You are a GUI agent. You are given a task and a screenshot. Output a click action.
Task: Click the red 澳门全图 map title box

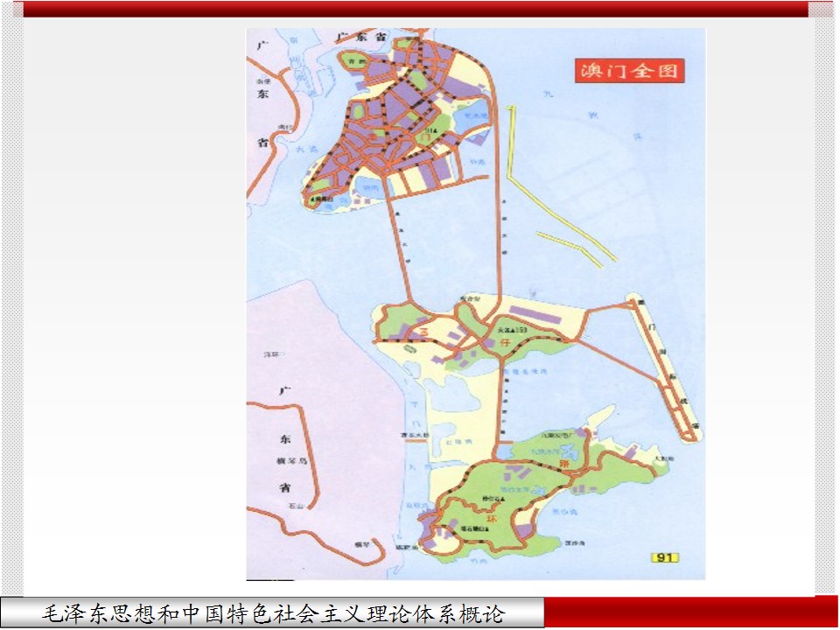[628, 70]
